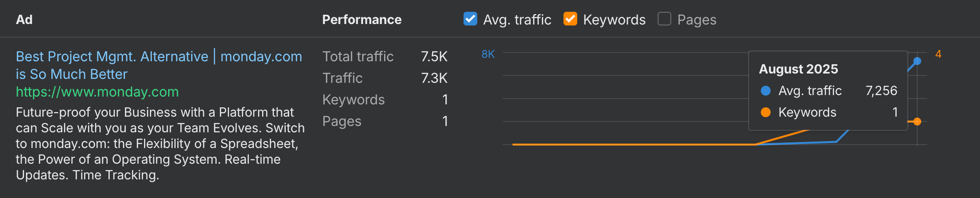
Task: Click the blue Avg. traffic dot in tooltip
Action: coord(766,91)
